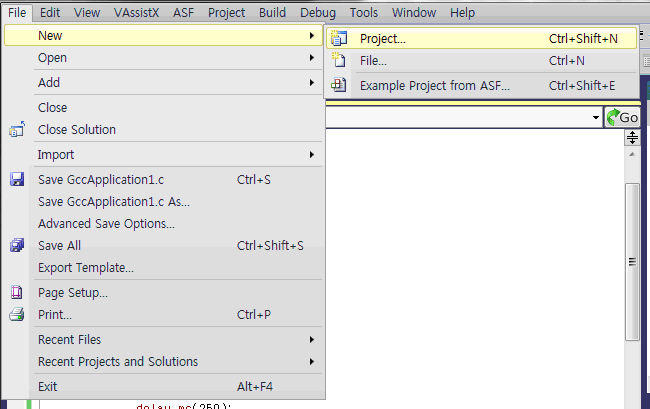Image resolution: width=650 pixels, height=409 pixels.
Task: Click the Page Setup icon
Action: (x=16, y=293)
